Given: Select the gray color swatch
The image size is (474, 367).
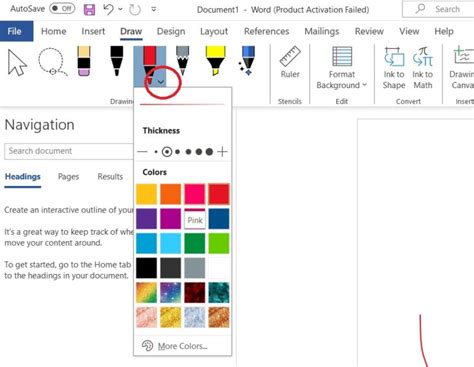Looking at the screenshot, I should (195, 268).
